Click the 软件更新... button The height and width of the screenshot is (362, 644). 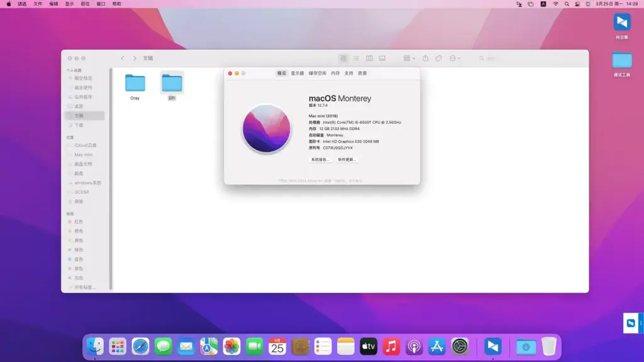click(347, 160)
